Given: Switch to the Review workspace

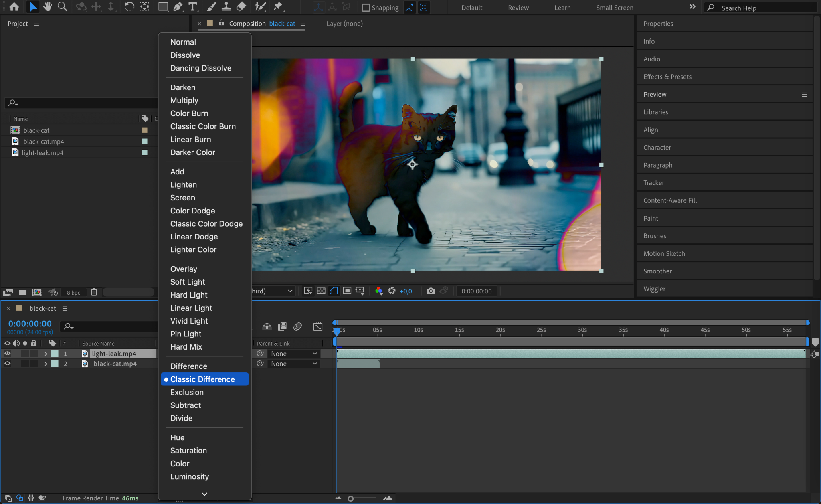Looking at the screenshot, I should pos(518,8).
